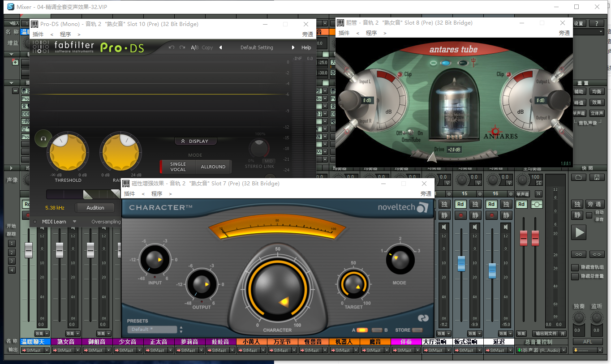Click the record arm button on track 15
Image resolution: width=611 pixels, height=364 pixels.
[460, 215]
